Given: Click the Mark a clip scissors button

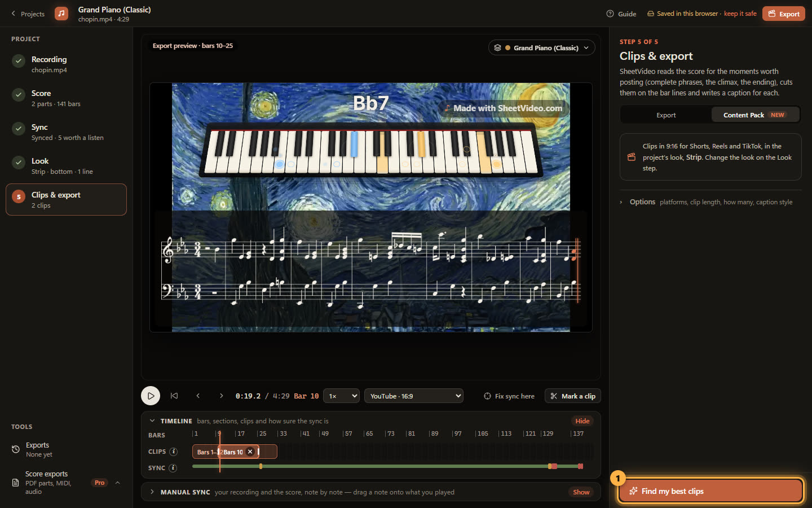Looking at the screenshot, I should 573,396.
